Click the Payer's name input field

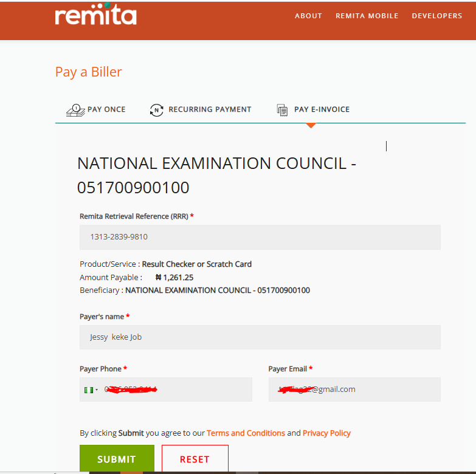pyautogui.click(x=260, y=337)
